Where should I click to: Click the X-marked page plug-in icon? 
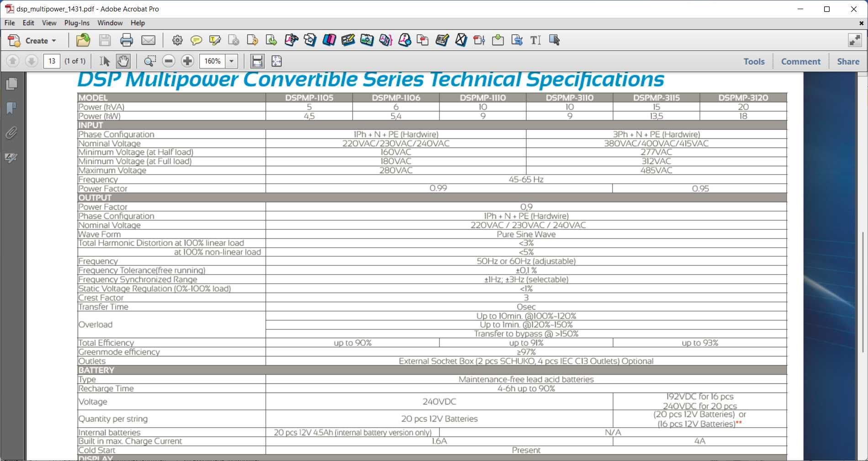point(461,41)
